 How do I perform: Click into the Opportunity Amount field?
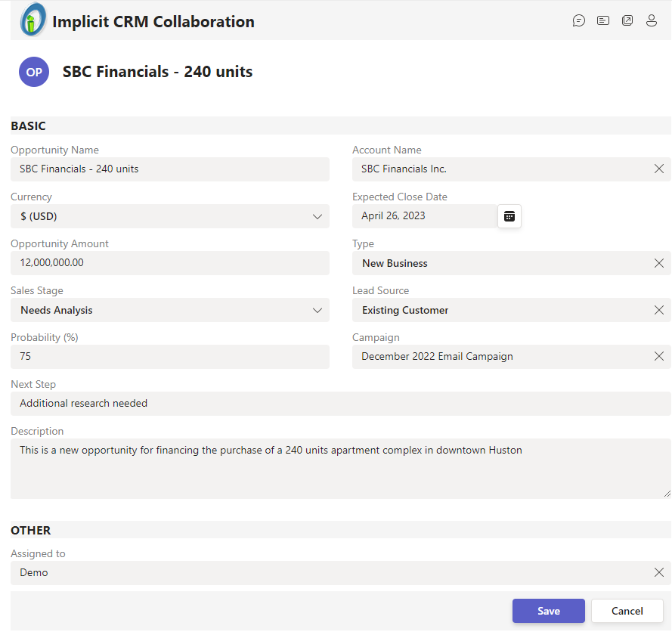pyautogui.click(x=170, y=263)
